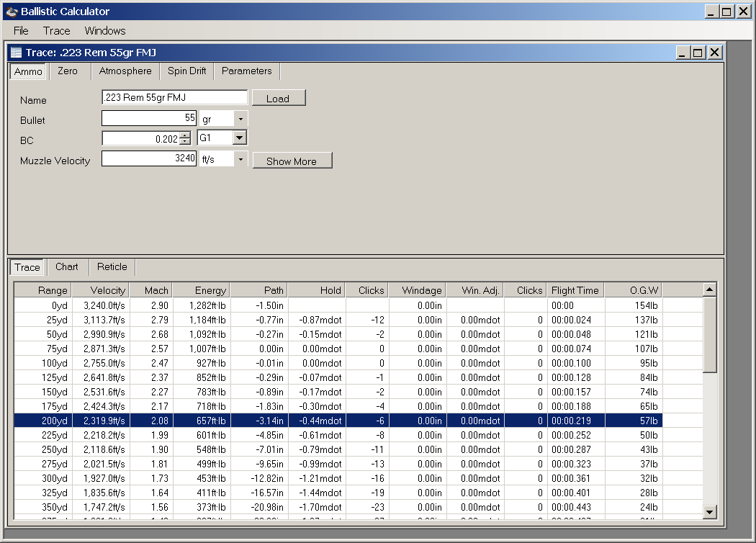Click the Trace window document icon
Viewport: 756px width, 543px height.
tap(16, 52)
